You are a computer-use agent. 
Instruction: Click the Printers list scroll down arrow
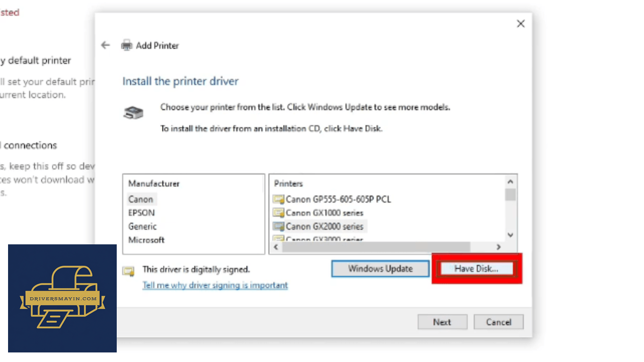[x=510, y=235]
